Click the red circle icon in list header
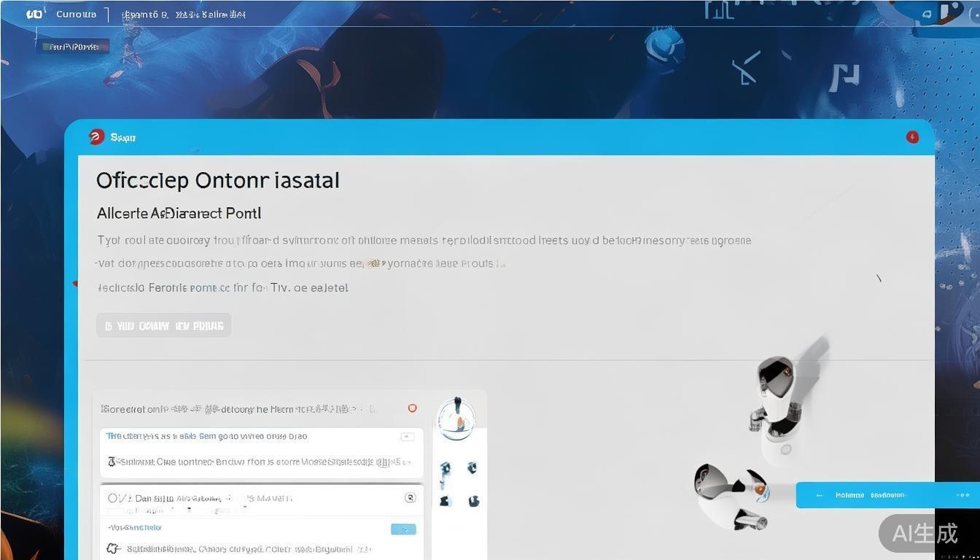The width and height of the screenshot is (980, 560). coord(412,408)
